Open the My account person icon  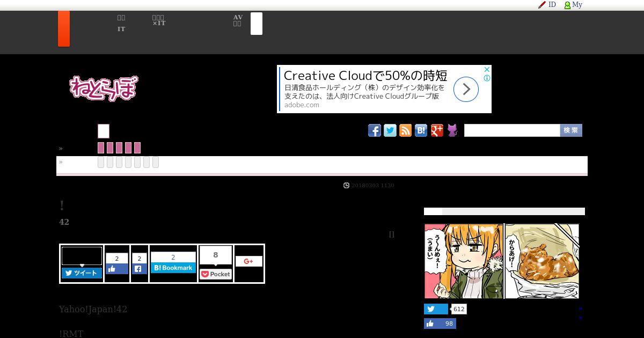(x=567, y=5)
